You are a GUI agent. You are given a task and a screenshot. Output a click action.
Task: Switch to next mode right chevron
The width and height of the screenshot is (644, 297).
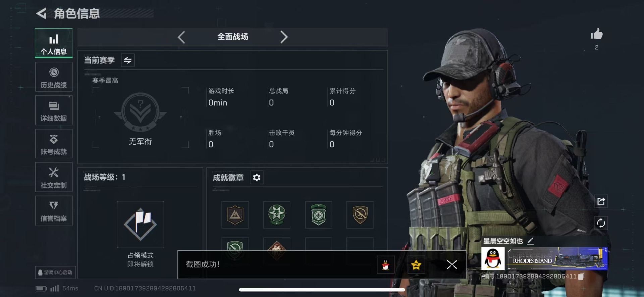coord(284,37)
